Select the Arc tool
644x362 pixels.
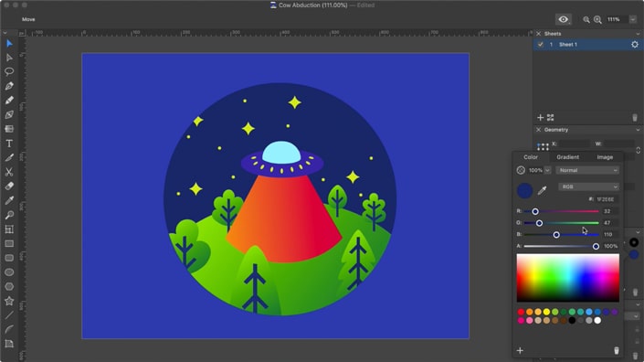tap(9, 329)
